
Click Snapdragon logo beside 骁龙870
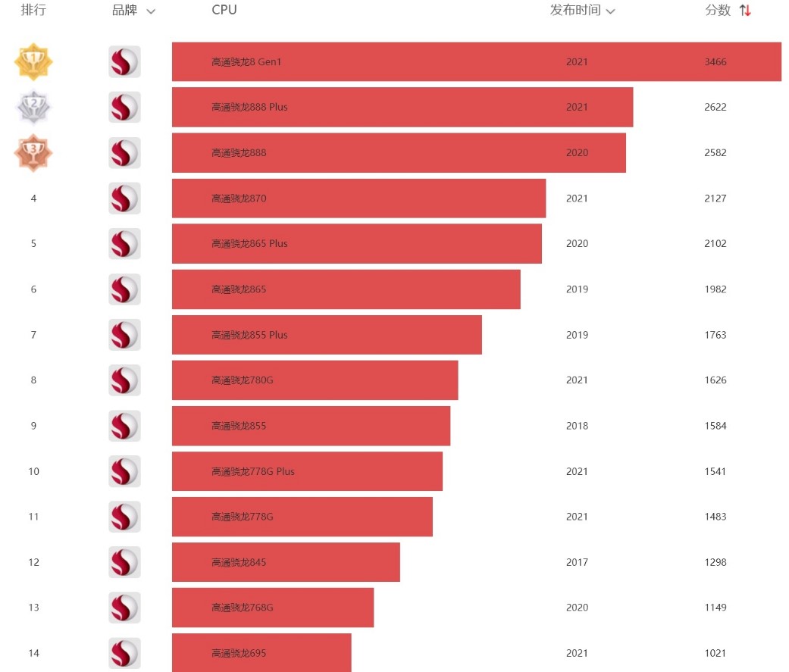coord(124,198)
